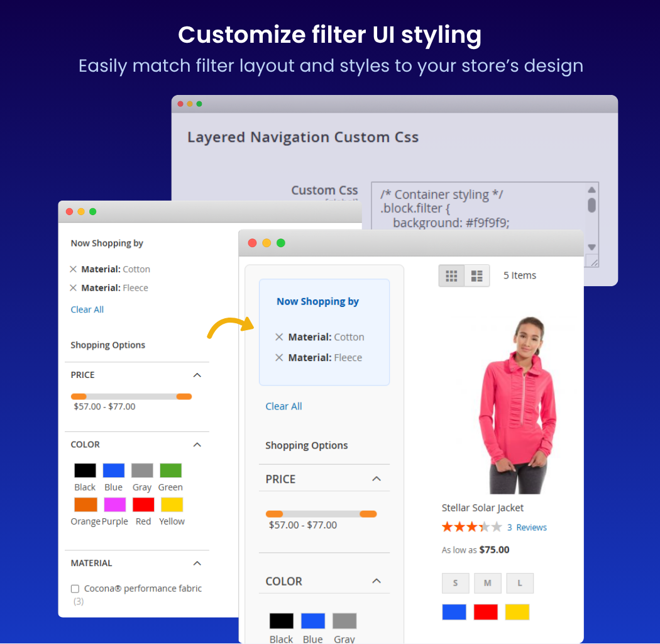Switch to list view mode
The height and width of the screenshot is (644, 660).
tap(477, 276)
